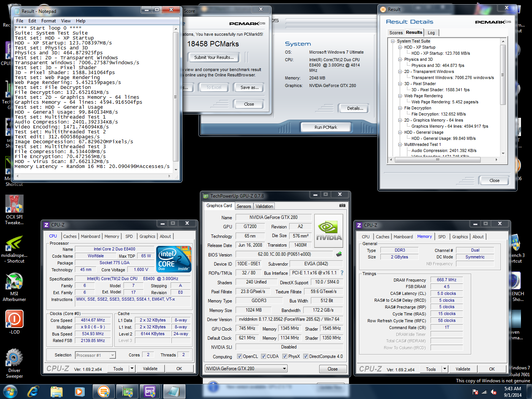Click Validate button in left CPU-Z
The height and width of the screenshot is (399, 532).
tap(150, 369)
